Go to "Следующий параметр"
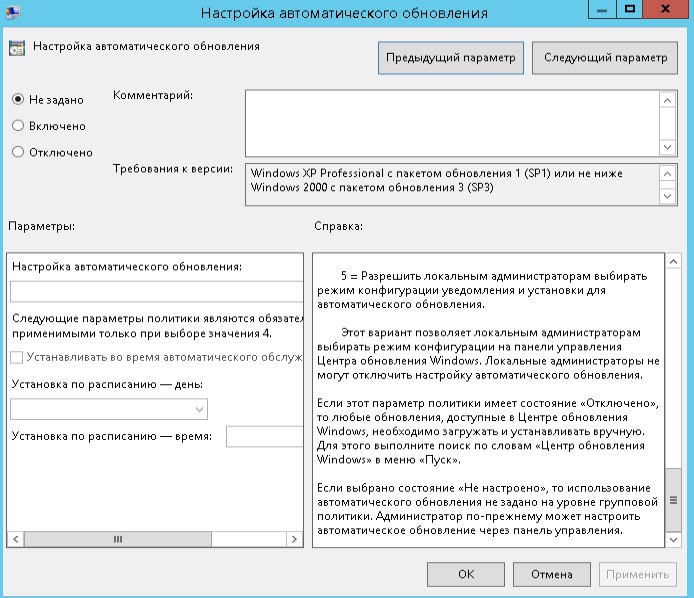This screenshot has width=694, height=598. coord(605,58)
